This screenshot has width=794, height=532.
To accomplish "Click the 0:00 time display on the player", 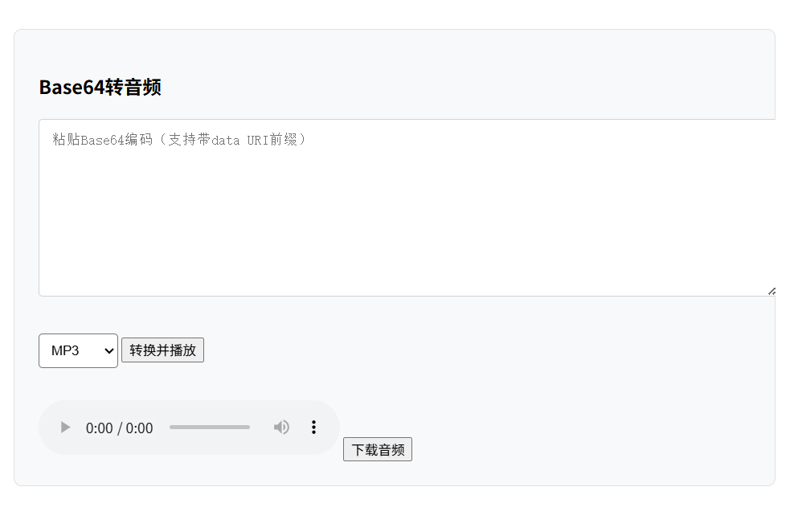I will tap(119, 428).
